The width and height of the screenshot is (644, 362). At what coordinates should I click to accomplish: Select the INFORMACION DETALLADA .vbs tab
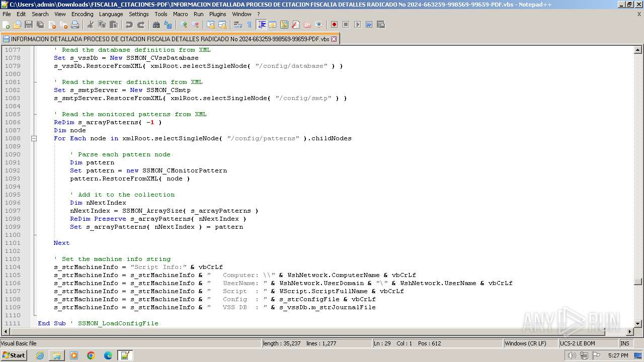[170, 39]
